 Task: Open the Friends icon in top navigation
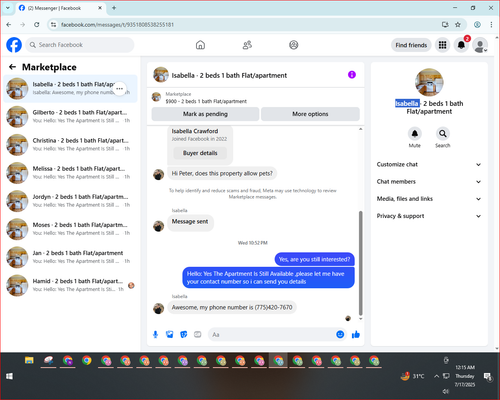[247, 45]
